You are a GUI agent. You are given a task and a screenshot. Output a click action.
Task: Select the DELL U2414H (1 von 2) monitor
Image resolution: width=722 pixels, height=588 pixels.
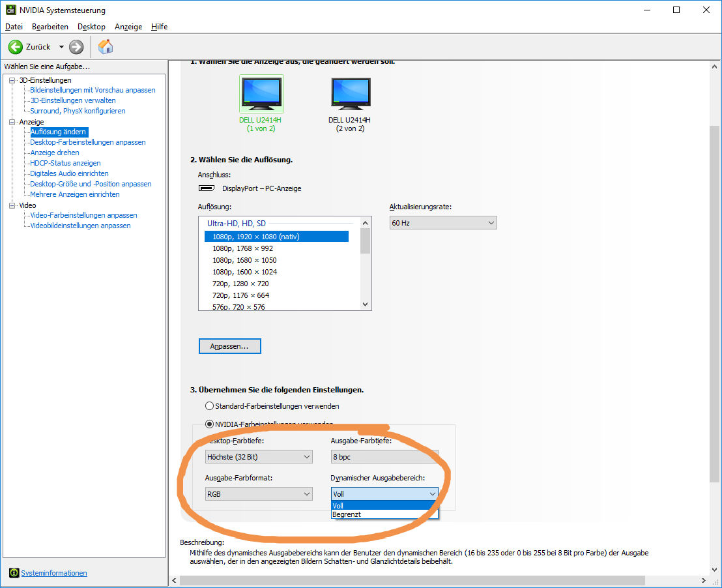(x=261, y=104)
